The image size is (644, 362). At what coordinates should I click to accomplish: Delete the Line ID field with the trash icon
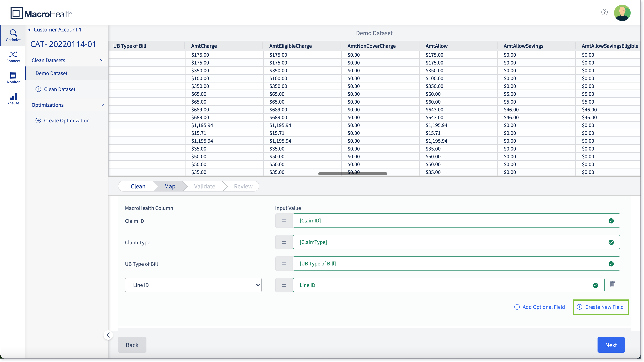coord(612,284)
